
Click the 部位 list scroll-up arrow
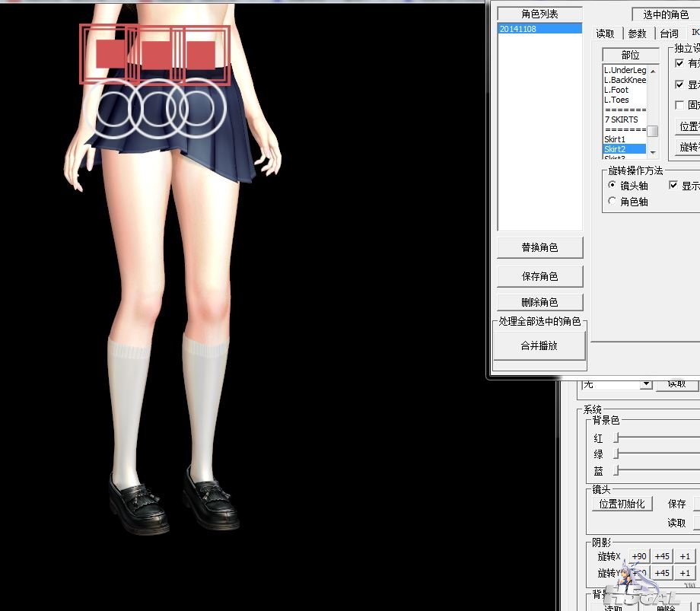653,71
